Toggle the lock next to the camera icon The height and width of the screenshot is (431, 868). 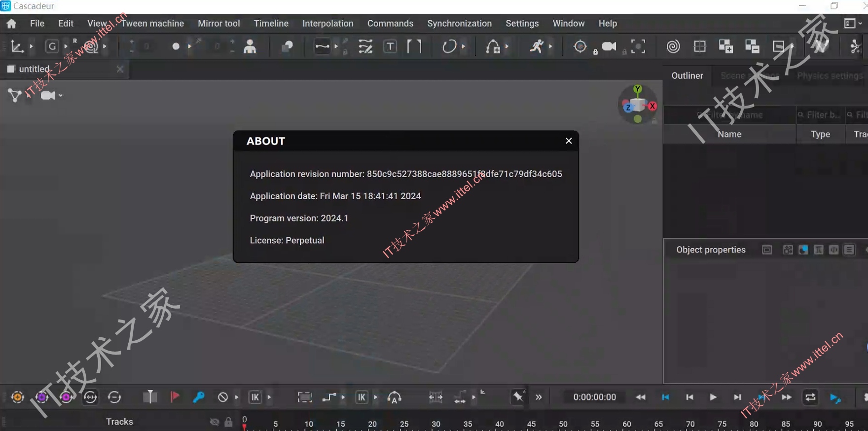coord(624,52)
